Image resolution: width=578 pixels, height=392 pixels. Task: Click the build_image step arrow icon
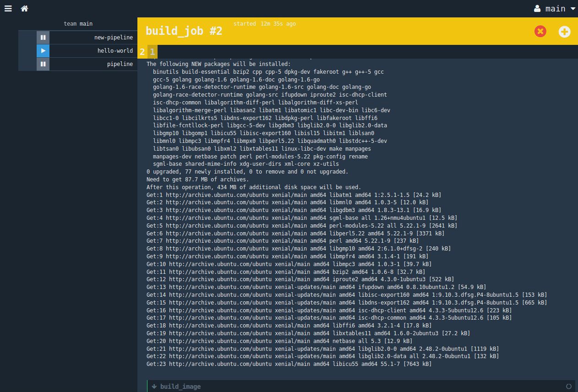click(154, 387)
